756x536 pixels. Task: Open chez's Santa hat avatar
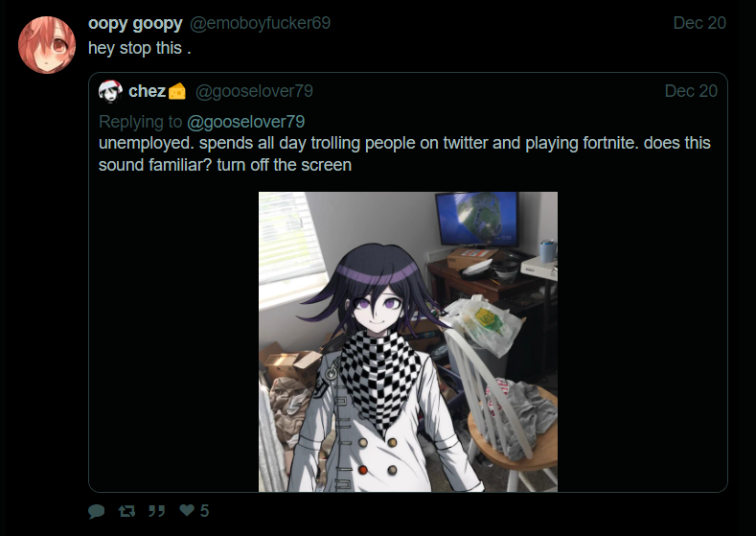tap(110, 91)
